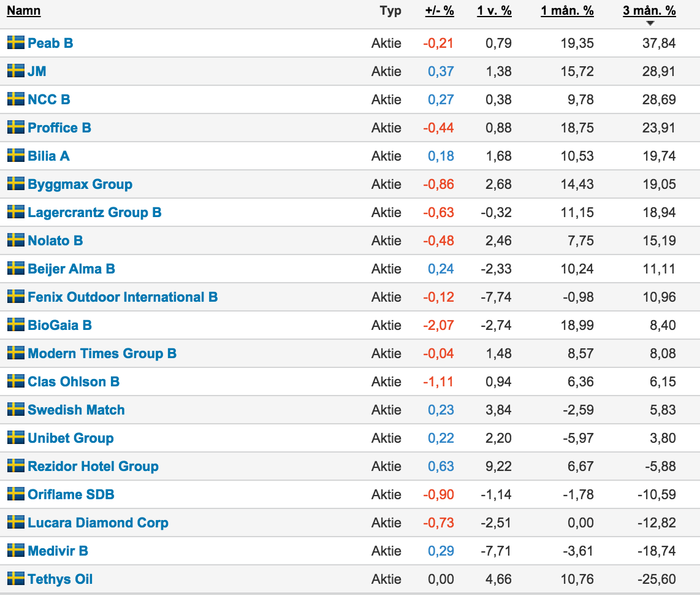
Task: Click Aktie type in Nolato B row
Action: pyautogui.click(x=386, y=240)
